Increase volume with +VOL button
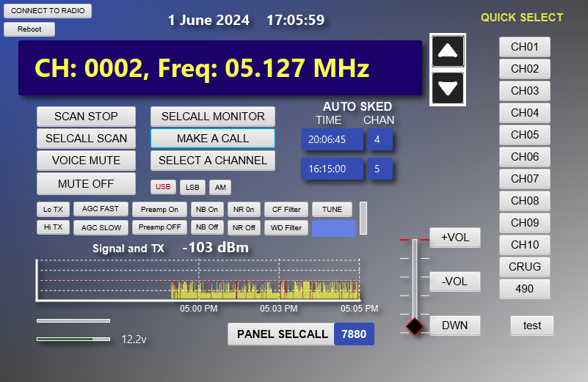This screenshot has height=382, width=588. (x=455, y=238)
